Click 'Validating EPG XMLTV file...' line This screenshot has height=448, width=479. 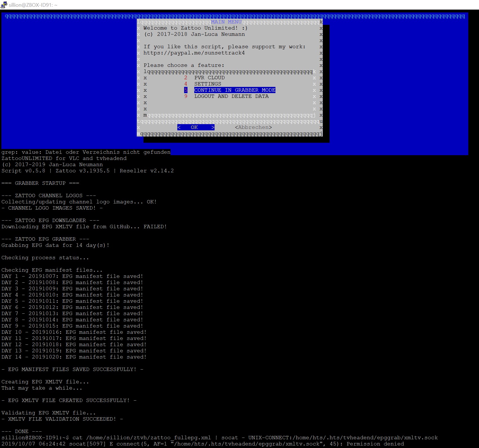(48, 413)
